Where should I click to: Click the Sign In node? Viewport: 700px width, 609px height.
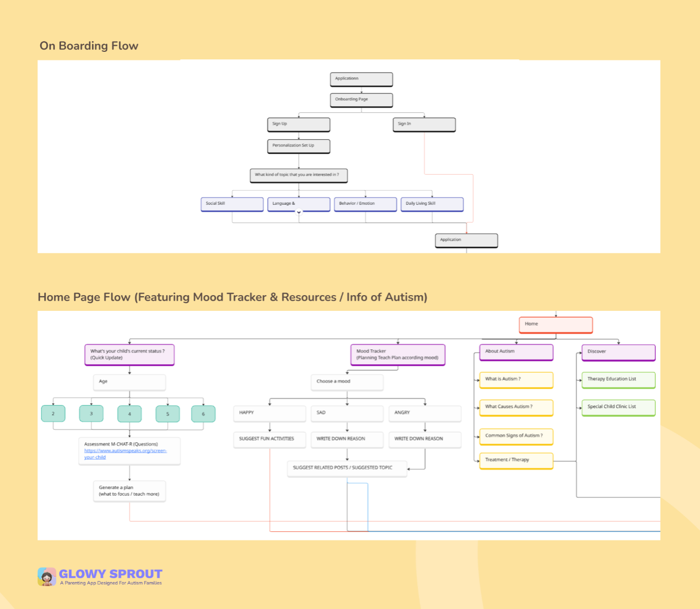click(x=424, y=124)
